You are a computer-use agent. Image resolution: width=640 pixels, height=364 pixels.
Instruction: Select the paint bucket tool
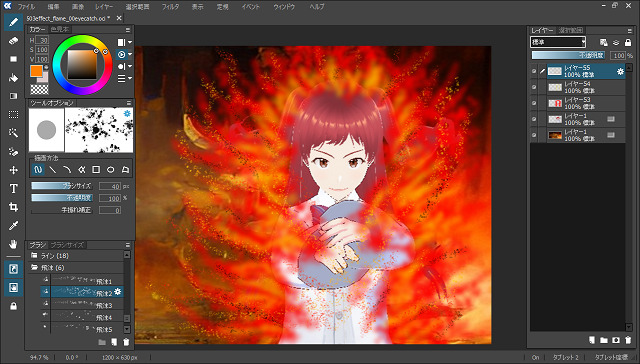click(13, 78)
